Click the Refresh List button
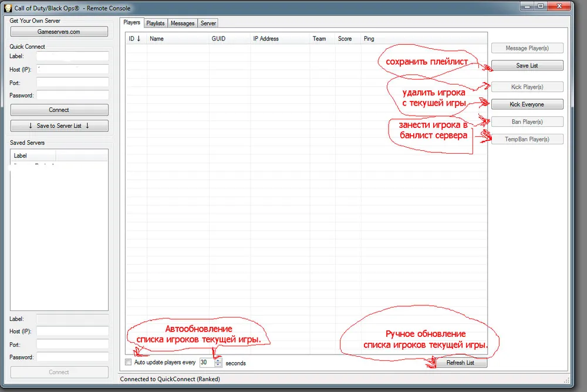This screenshot has height=392, width=587. click(460, 363)
